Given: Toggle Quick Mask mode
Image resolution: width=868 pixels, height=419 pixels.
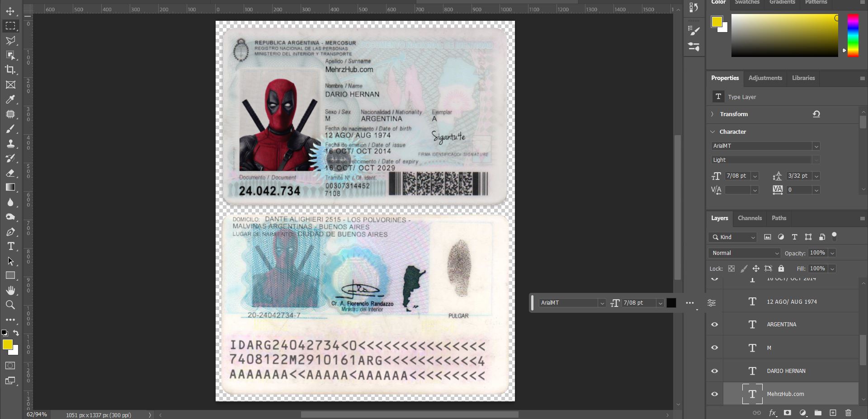Looking at the screenshot, I should (x=10, y=365).
